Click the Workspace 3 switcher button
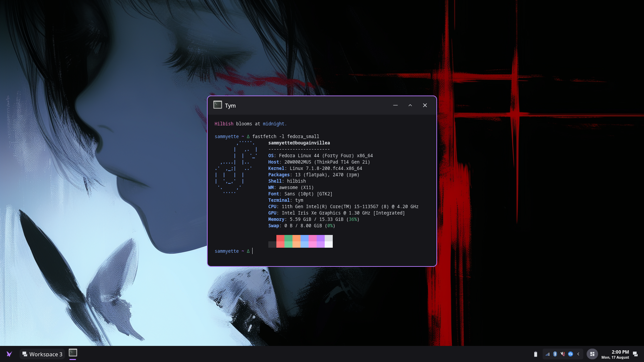This screenshot has width=644, height=362. pyautogui.click(x=42, y=354)
